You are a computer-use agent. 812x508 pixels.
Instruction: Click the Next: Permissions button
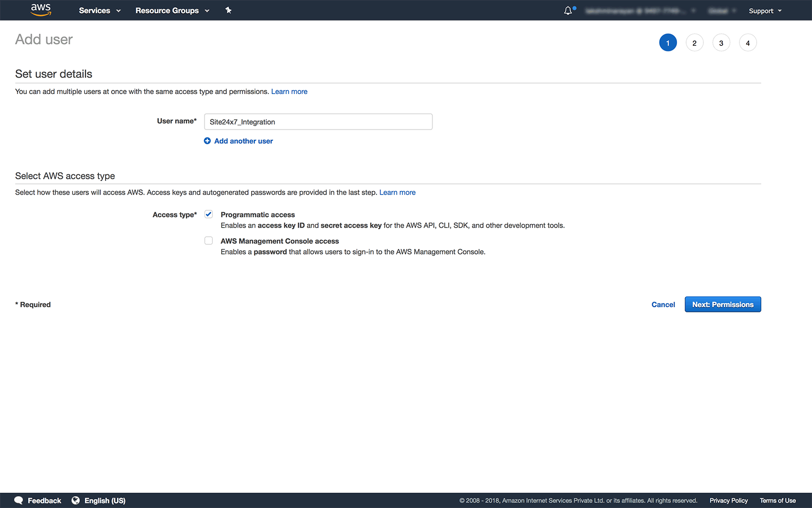[722, 304]
